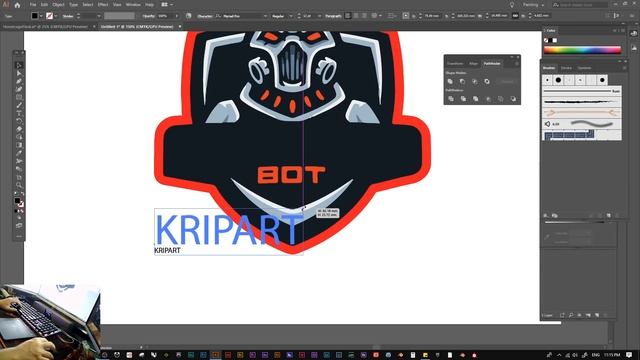Click the Minus Front shape mode icon
Image resolution: width=640 pixels, height=360 pixels.
click(462, 81)
